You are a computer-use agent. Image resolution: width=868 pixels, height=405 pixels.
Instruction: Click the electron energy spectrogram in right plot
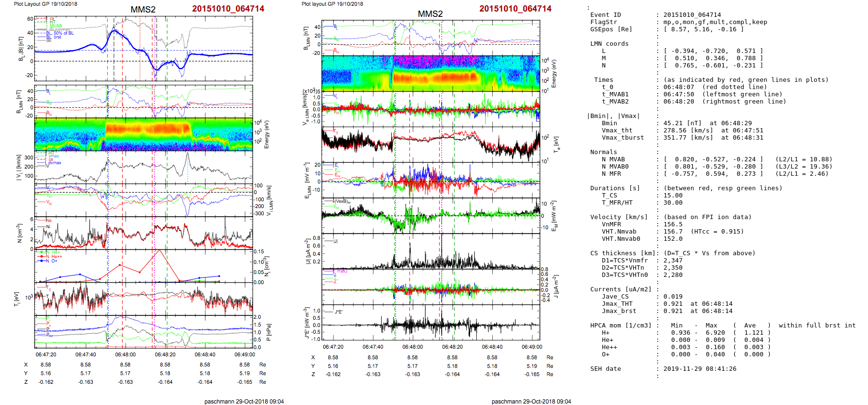[x=431, y=73]
